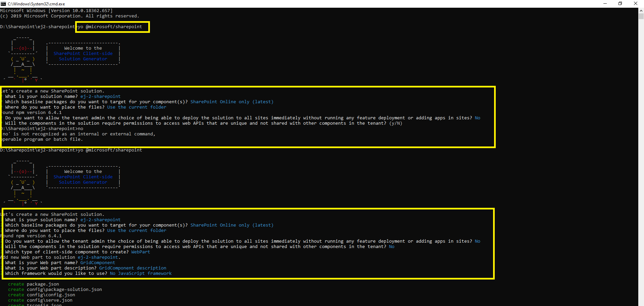
Task: Click the 'D:\Sharepoint\ej2-sharepoint>no' prompt line
Action: pos(42,129)
